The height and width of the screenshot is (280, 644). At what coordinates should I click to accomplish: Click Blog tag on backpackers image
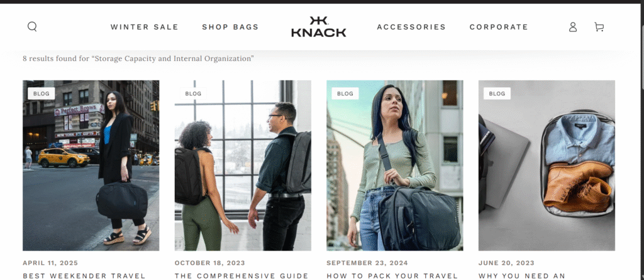pos(193,94)
